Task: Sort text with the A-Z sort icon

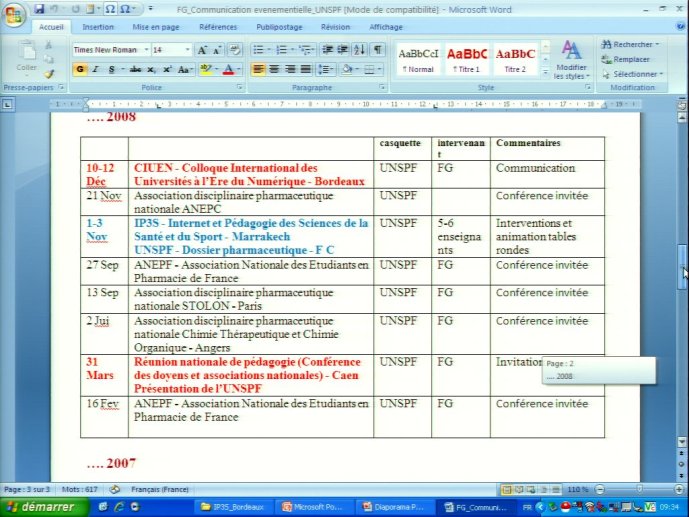Action: (359, 50)
